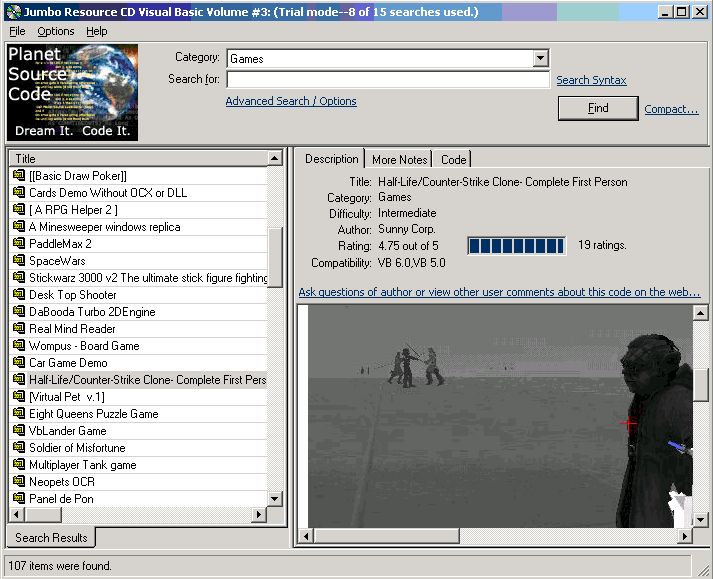Click the icon beside [[Basic Draw Poker]]
The image size is (713, 579).
pyautogui.click(x=19, y=175)
